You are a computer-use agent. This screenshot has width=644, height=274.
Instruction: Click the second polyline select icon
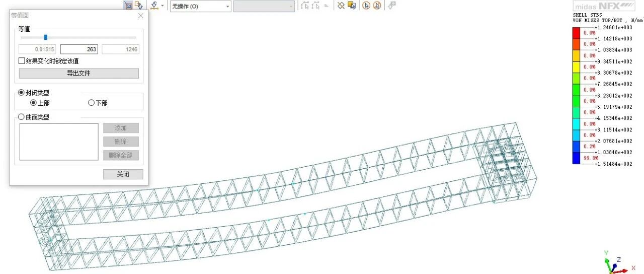[316, 6]
